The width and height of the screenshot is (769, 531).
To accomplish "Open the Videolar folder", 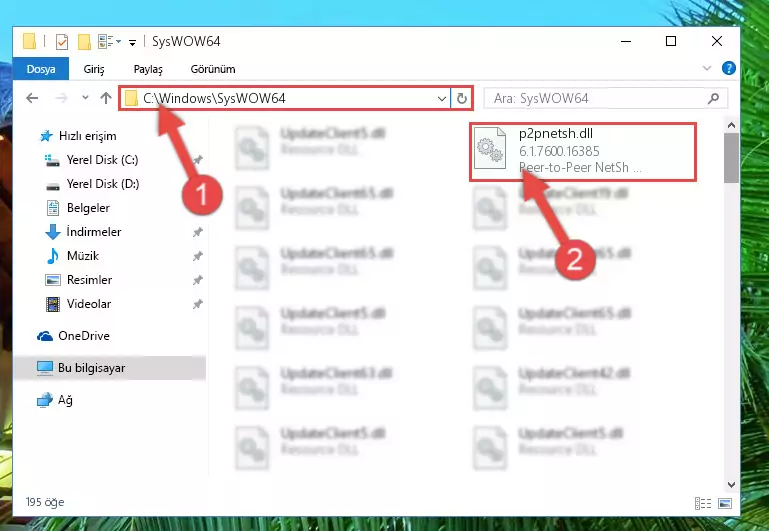I will (78, 303).
